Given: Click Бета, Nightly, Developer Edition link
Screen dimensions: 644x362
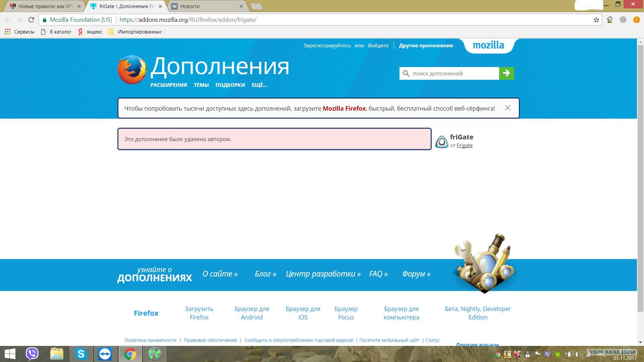Looking at the screenshot, I should [478, 313].
